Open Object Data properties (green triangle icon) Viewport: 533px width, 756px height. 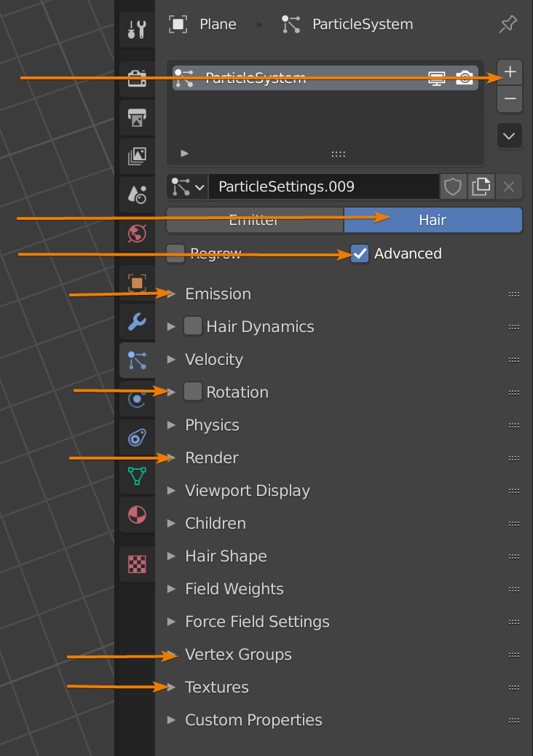tap(136, 477)
